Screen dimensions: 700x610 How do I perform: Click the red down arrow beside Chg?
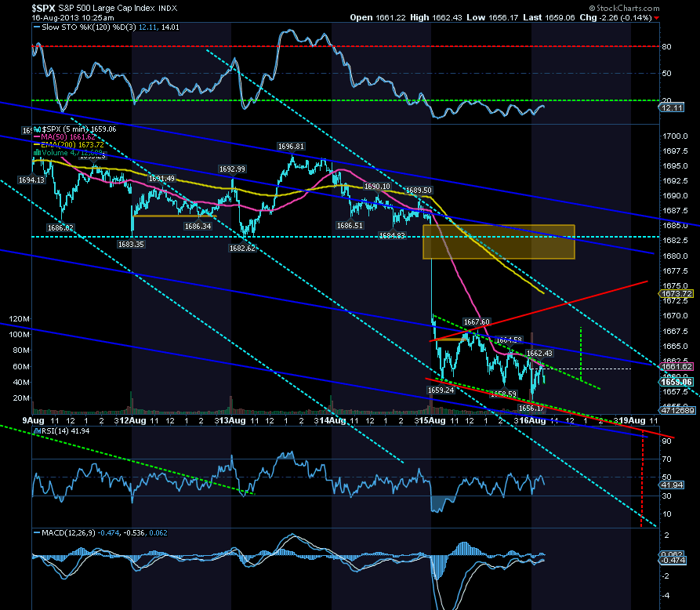pos(656,18)
